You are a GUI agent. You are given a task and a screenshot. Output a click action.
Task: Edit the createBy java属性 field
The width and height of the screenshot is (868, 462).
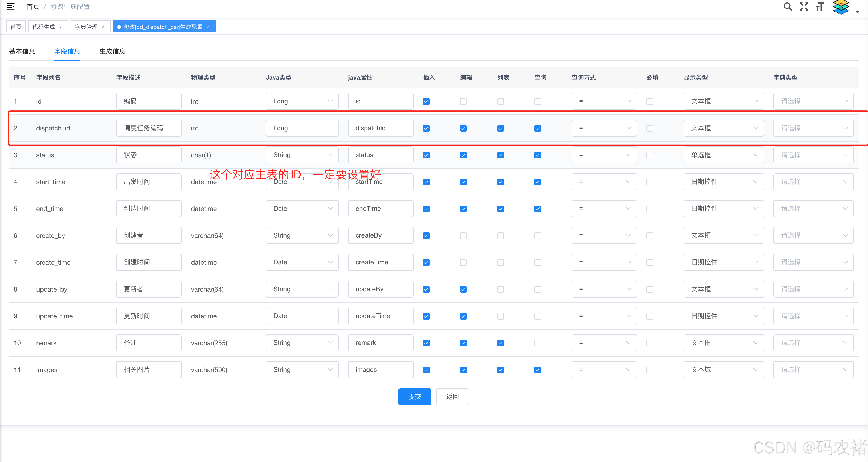tap(380, 235)
